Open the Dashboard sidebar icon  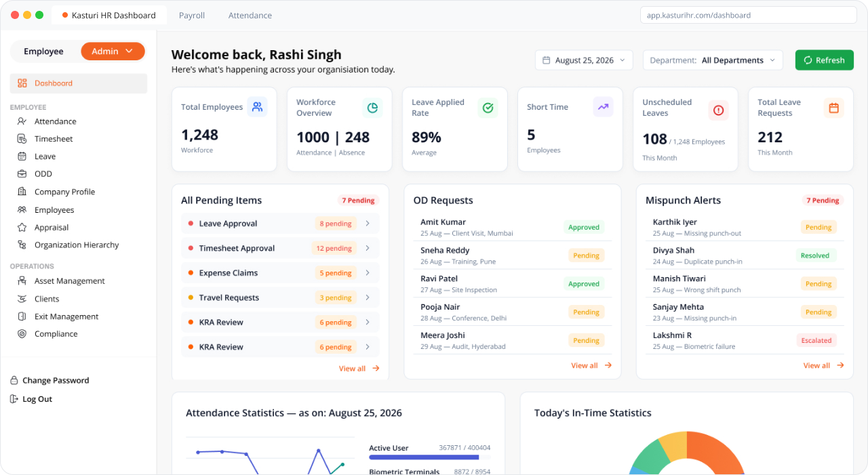point(22,83)
